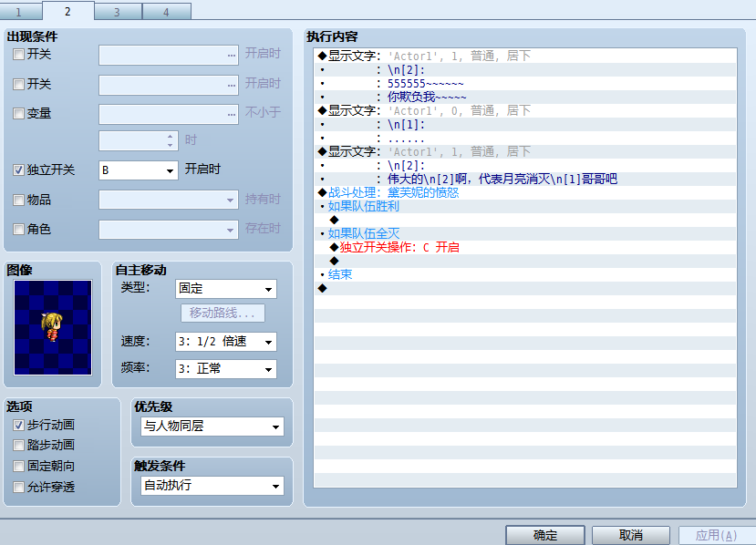Go to event page tab 4
The height and width of the screenshot is (545, 756).
click(167, 12)
